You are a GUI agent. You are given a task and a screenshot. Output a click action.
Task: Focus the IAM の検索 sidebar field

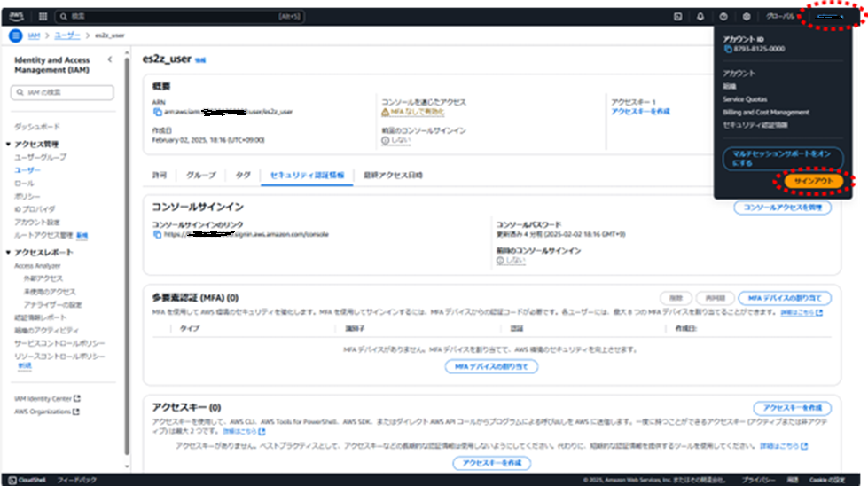(62, 92)
